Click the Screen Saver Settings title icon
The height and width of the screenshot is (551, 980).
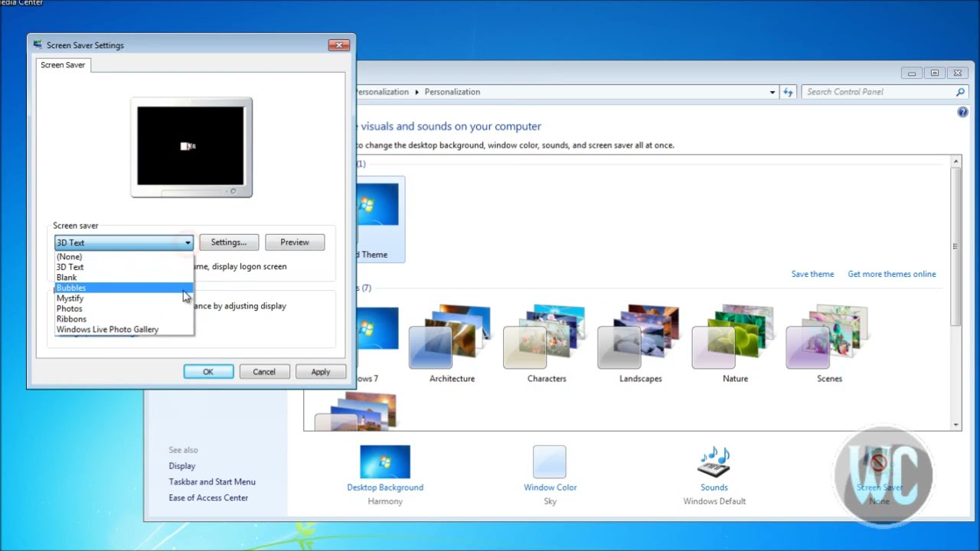[x=38, y=45]
